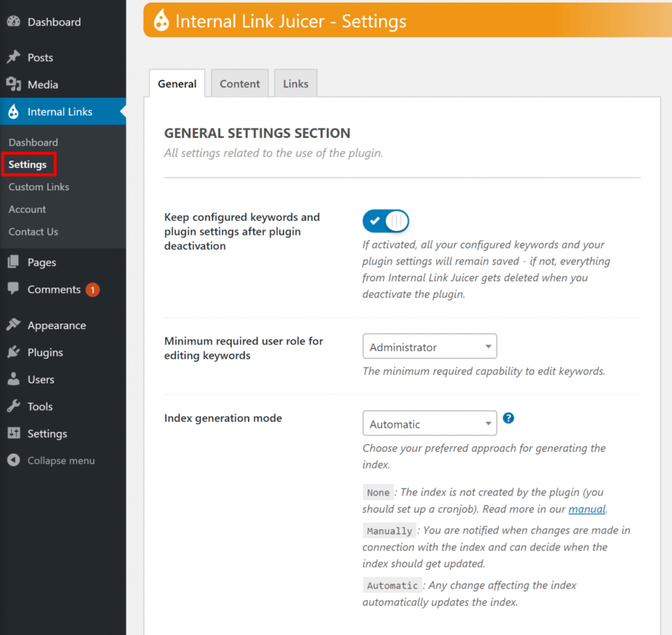Click the Dashboard gauge icon in sidebar
Viewport: 672px width, 635px height.
point(14,22)
